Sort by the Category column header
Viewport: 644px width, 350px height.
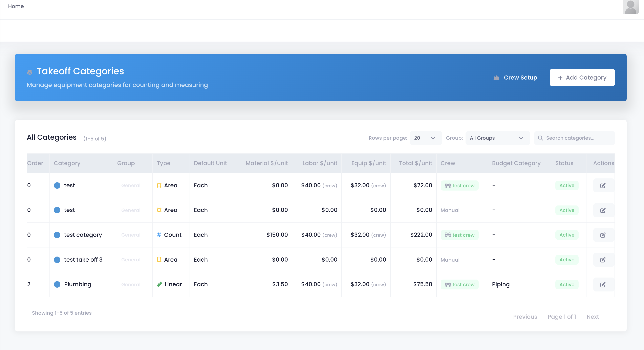[67, 163]
